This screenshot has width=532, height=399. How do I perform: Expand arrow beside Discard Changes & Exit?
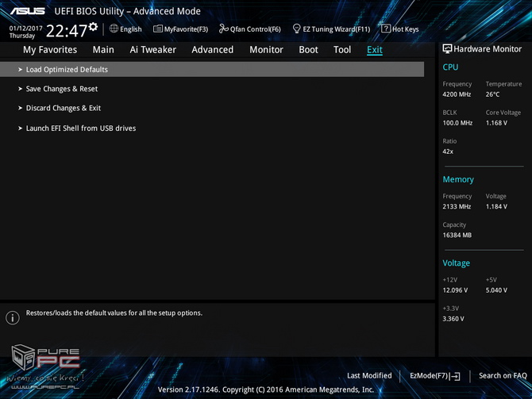tap(20, 108)
